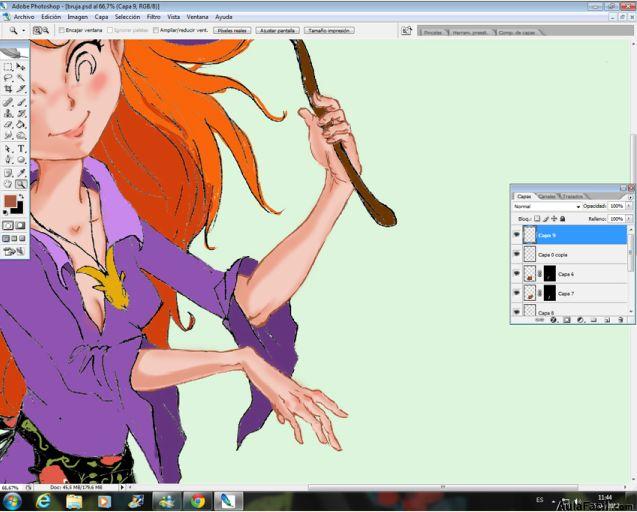Open the Filtro menu

pos(154,17)
